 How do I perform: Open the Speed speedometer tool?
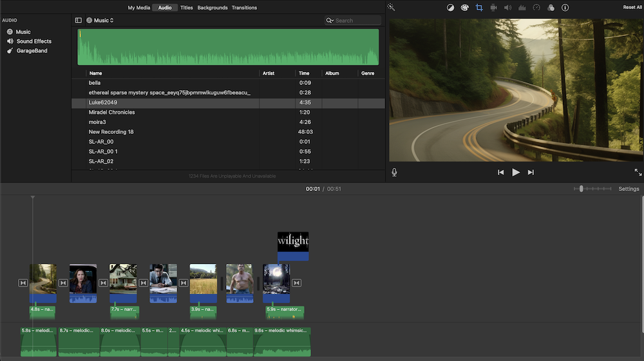[536, 7]
